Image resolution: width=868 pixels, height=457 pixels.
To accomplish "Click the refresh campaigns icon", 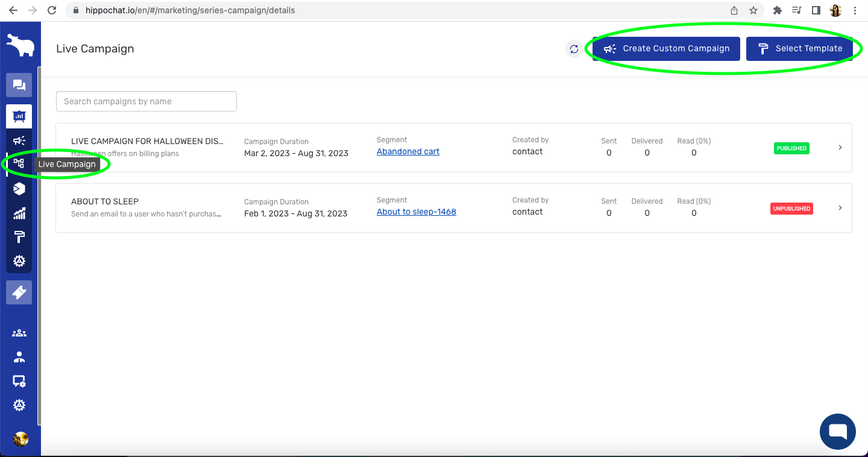I will [x=574, y=49].
